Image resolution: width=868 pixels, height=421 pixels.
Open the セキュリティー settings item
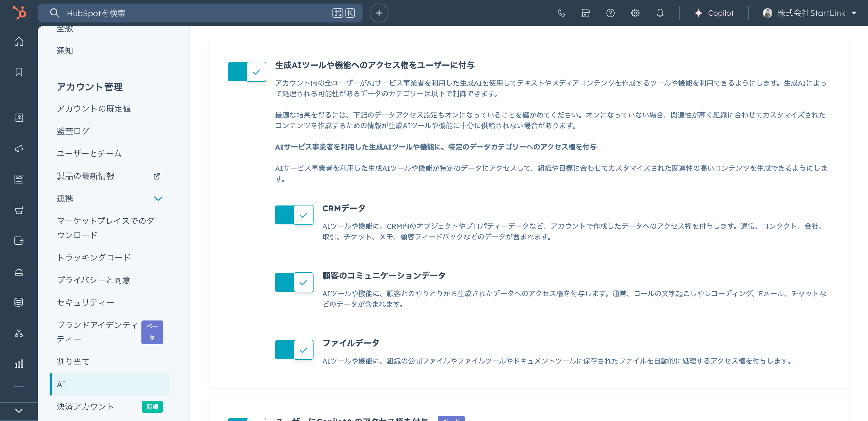click(85, 303)
